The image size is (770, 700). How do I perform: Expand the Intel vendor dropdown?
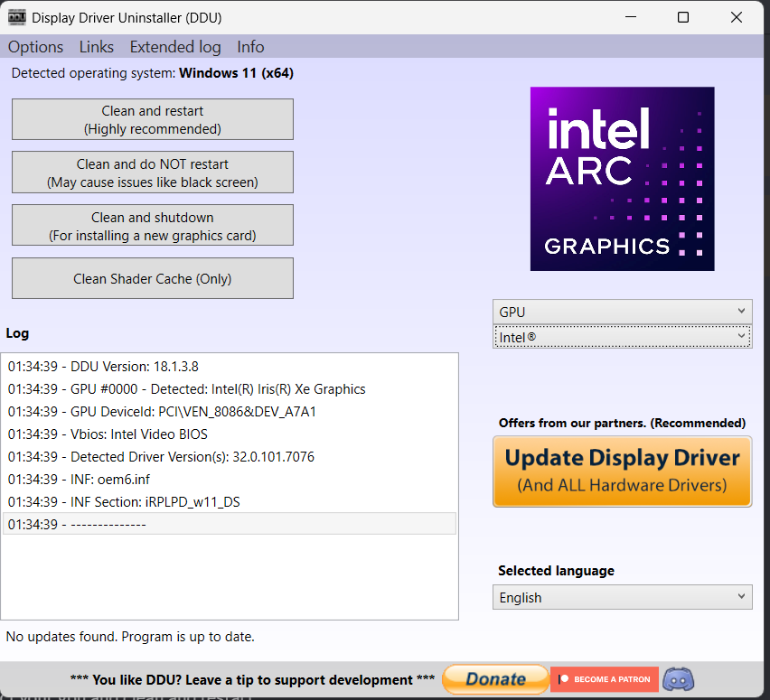click(622, 337)
